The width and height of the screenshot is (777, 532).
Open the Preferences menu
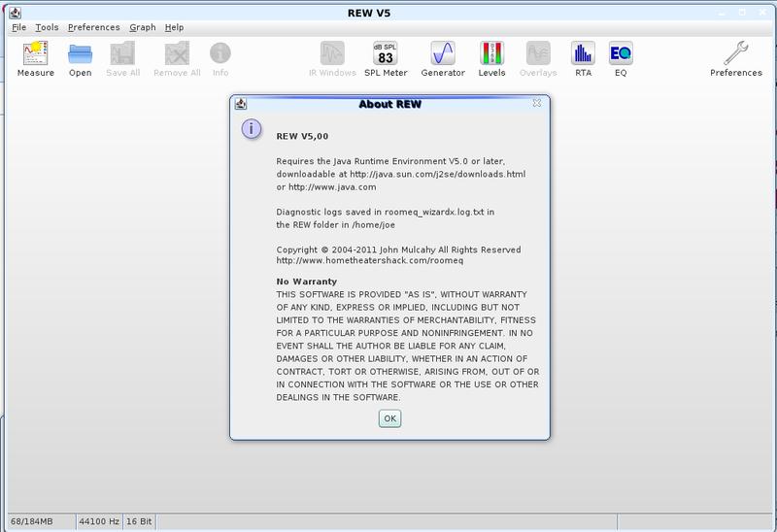[x=93, y=27]
